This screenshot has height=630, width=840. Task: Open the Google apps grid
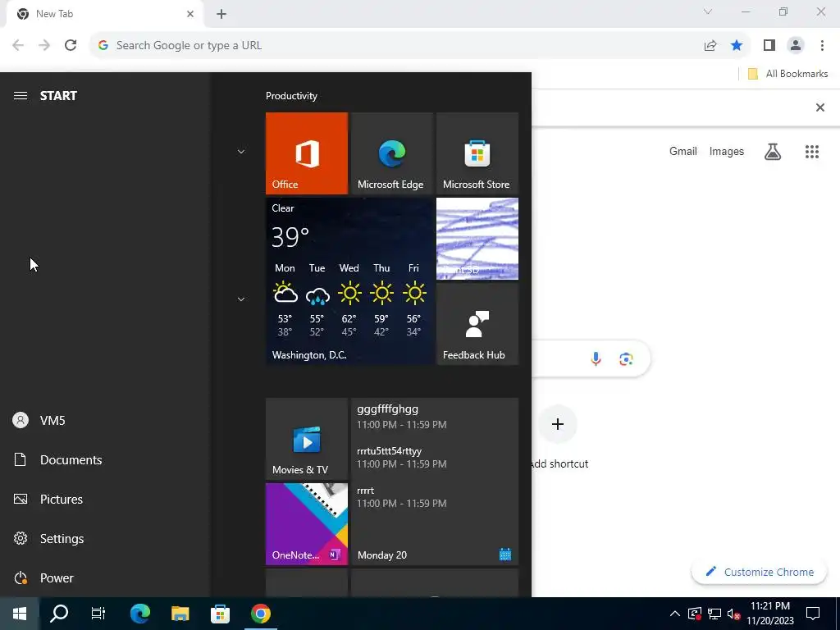[x=812, y=152]
